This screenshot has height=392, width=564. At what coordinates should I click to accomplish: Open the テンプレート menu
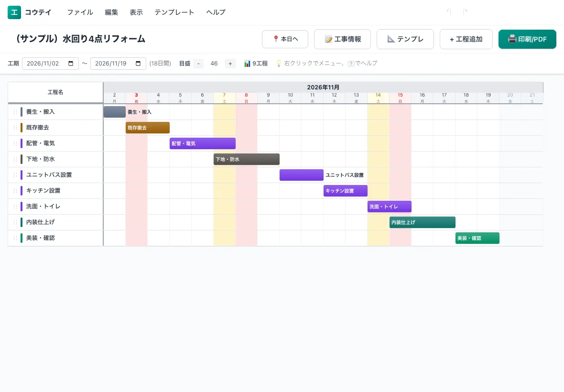tap(174, 12)
